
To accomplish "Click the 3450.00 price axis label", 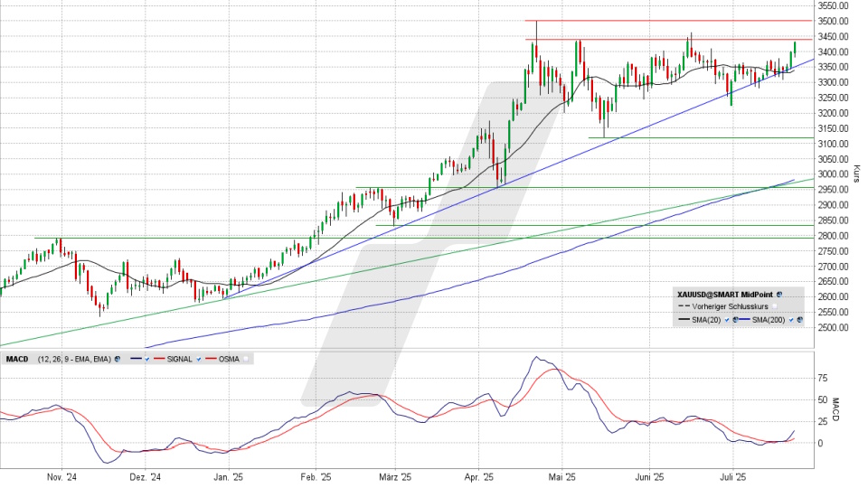I will [x=834, y=36].
